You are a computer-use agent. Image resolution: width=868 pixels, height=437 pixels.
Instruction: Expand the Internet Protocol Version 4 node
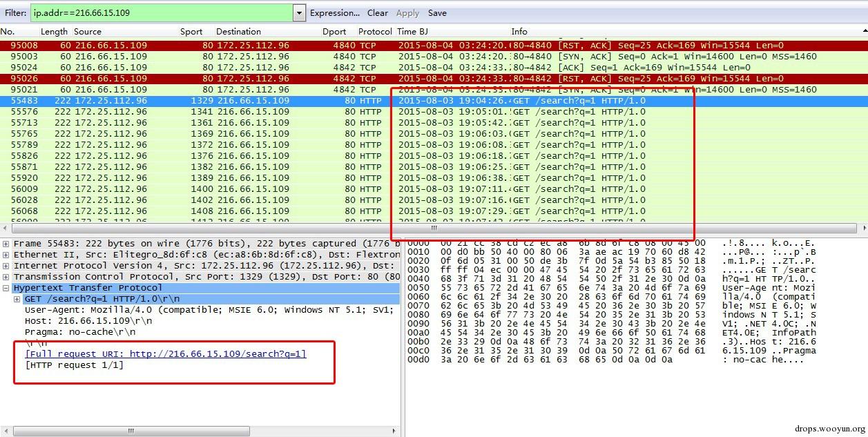[6, 266]
